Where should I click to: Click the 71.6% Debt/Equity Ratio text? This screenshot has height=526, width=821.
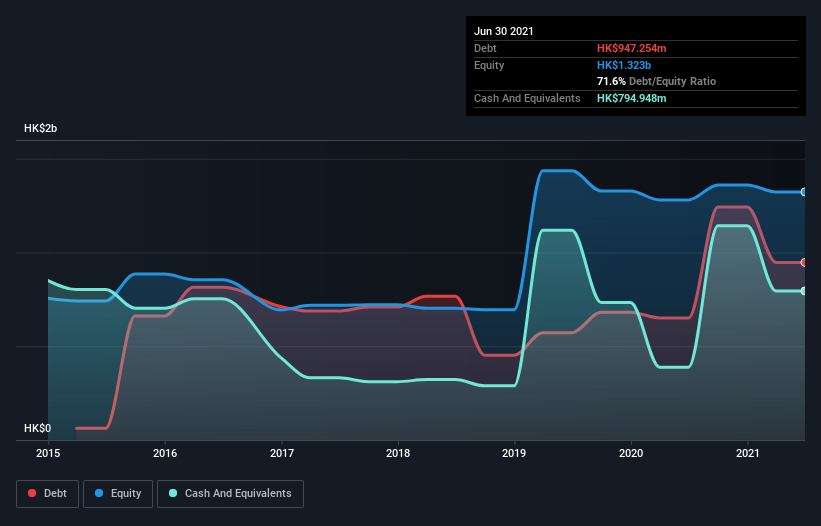pos(657,81)
